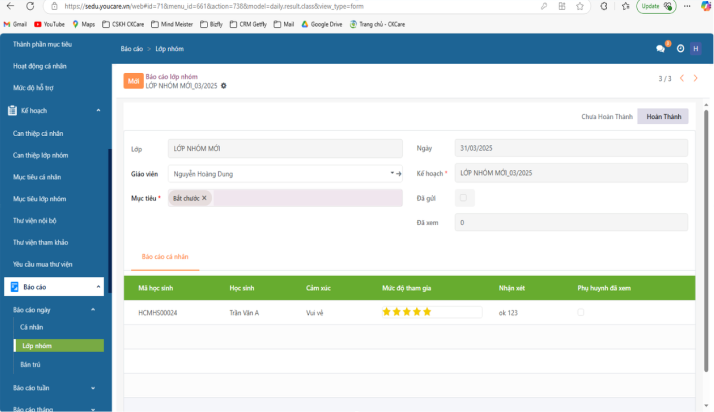Go to previous record arrow
This screenshot has width=714, height=412.
click(682, 78)
